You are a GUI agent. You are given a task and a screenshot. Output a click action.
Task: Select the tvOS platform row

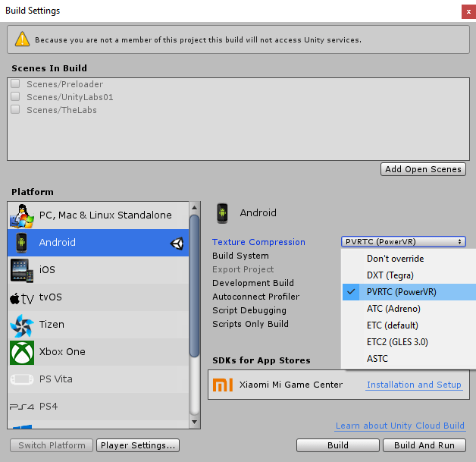tap(98, 297)
